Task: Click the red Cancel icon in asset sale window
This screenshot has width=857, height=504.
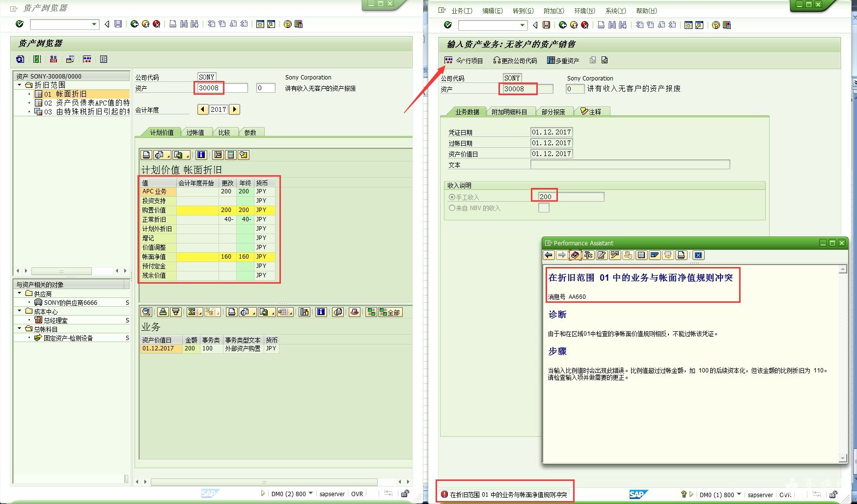Action: pos(585,25)
